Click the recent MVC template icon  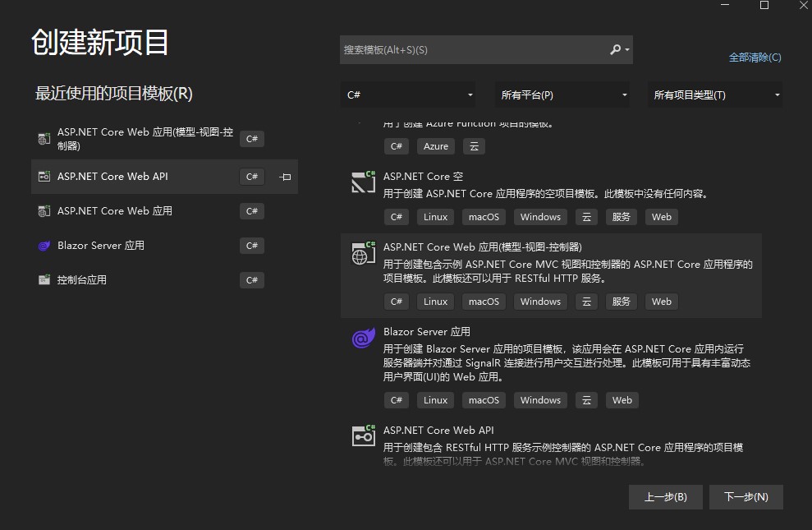coord(44,138)
